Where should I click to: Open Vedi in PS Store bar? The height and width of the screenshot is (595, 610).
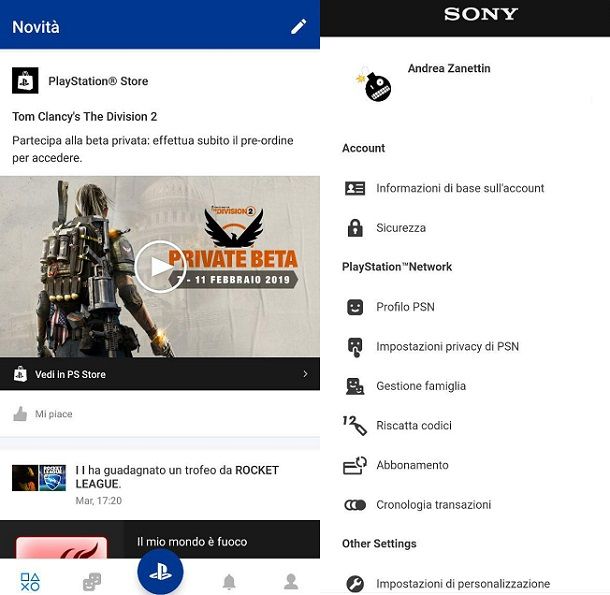pos(160,374)
